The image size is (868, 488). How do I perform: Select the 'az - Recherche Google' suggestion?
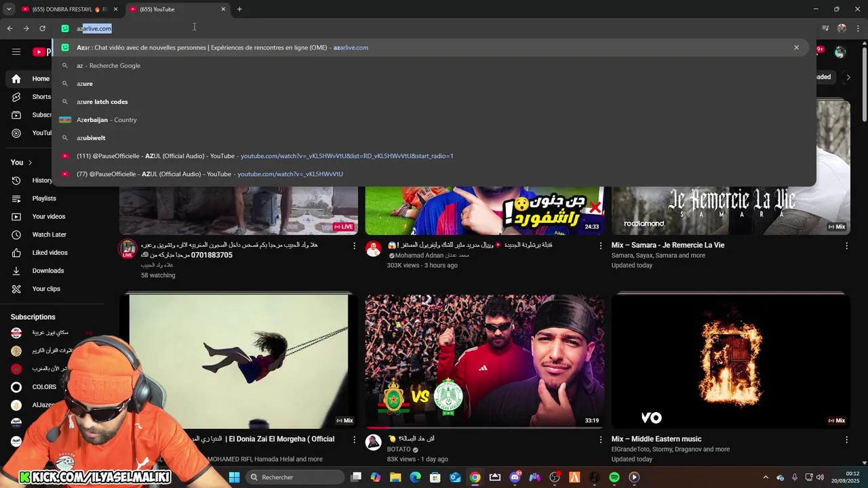tap(434, 66)
